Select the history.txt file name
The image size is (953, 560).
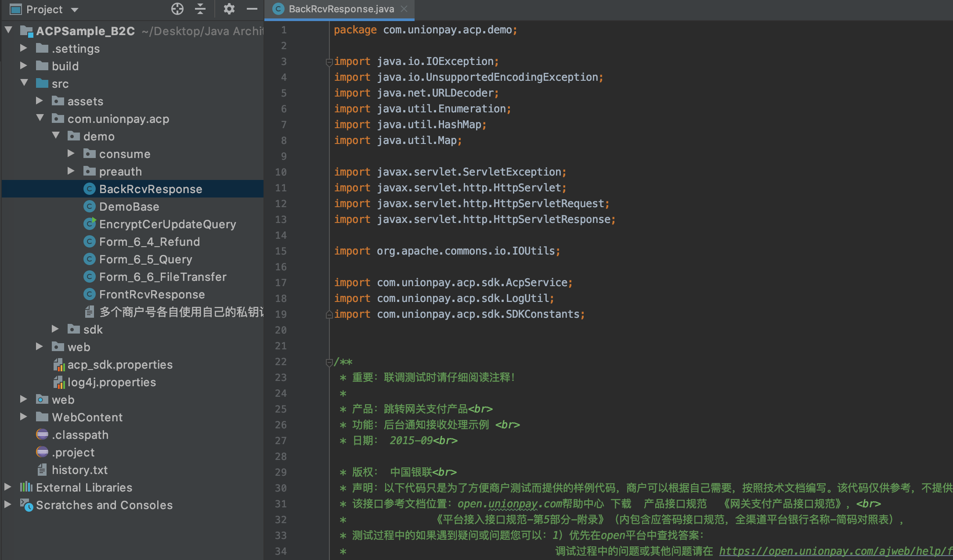click(x=79, y=470)
